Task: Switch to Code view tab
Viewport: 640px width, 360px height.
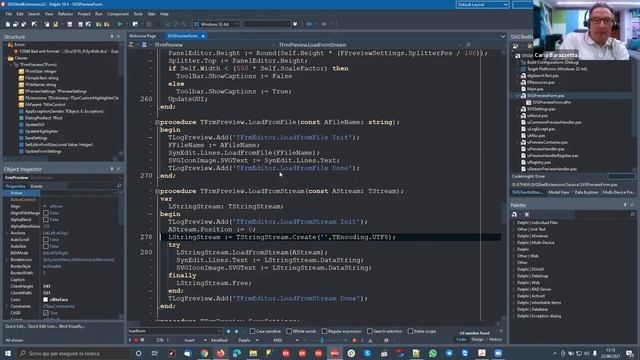Action: pos(461,340)
